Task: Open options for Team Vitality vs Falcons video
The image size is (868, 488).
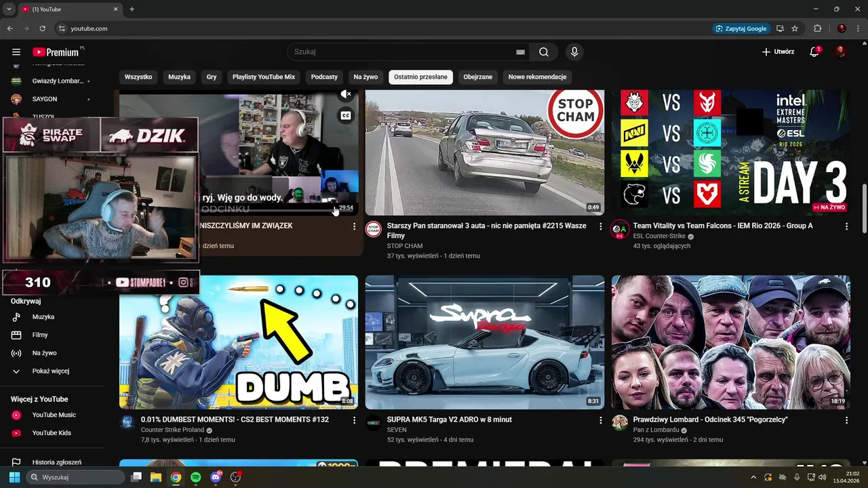Action: tap(846, 226)
